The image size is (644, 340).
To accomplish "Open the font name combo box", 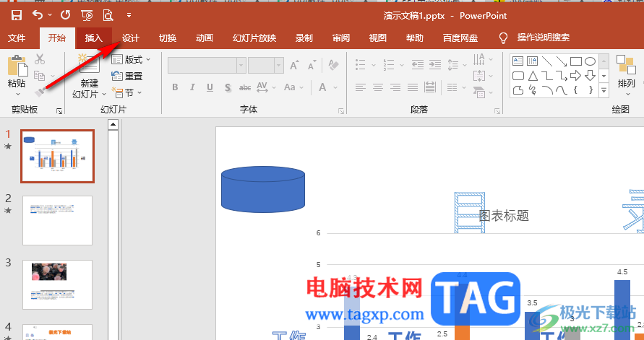I will tap(207, 65).
